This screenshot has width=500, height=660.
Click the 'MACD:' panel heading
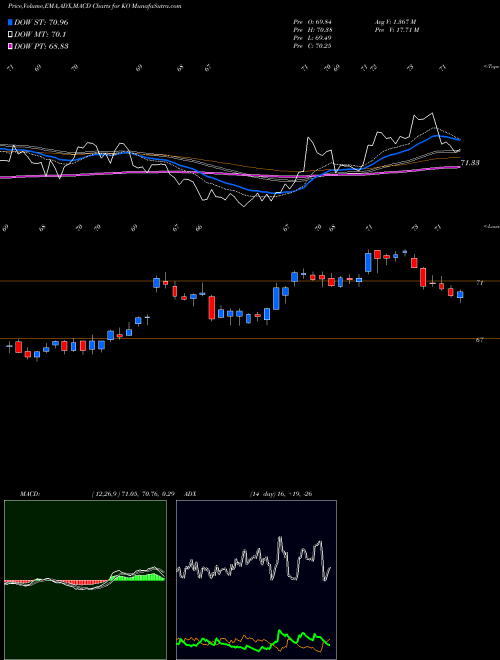(x=30, y=494)
